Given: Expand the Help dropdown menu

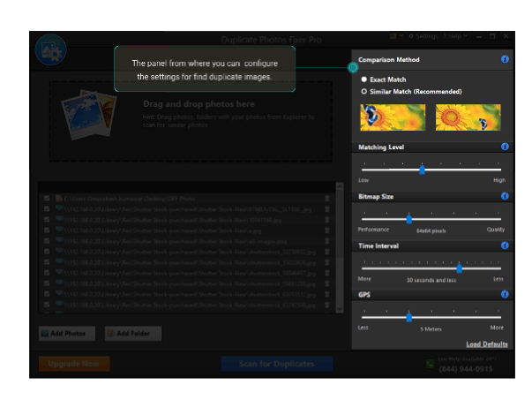Looking at the screenshot, I should 455,36.
